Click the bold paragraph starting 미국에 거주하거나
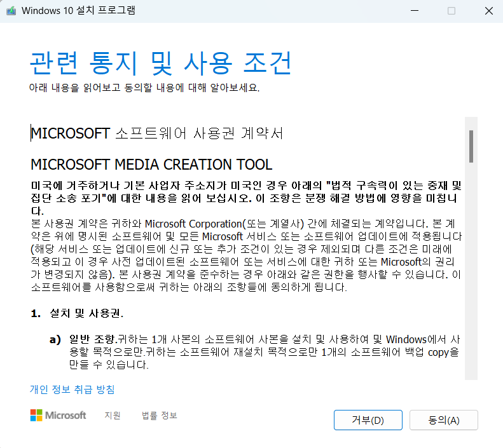Viewport: 503px width, 448px height. coord(246,198)
